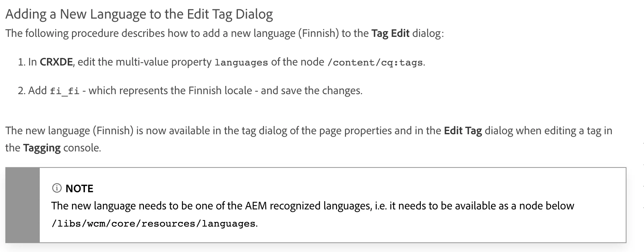Click the /content/cq:tags node path
The height and width of the screenshot is (252, 644).
click(x=375, y=63)
